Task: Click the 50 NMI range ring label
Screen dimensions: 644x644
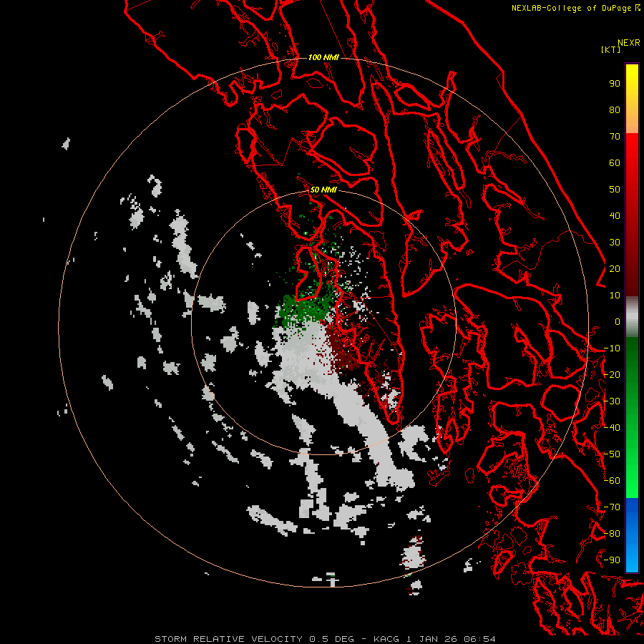Action: pos(323,190)
